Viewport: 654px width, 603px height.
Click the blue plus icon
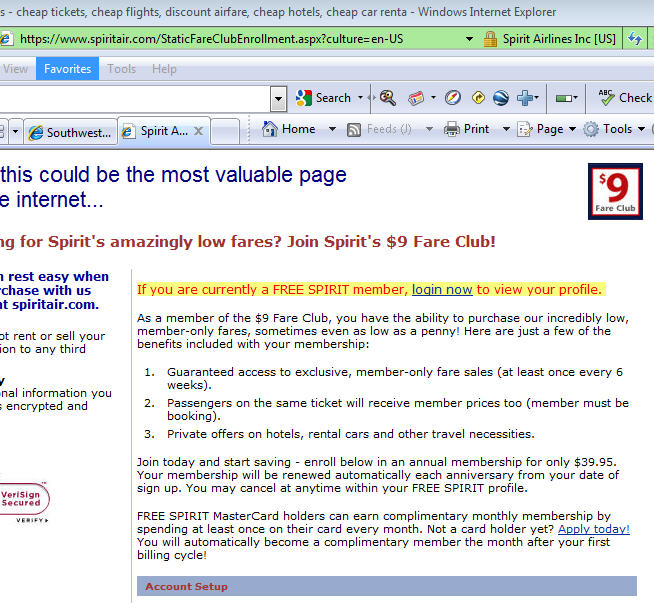524,98
